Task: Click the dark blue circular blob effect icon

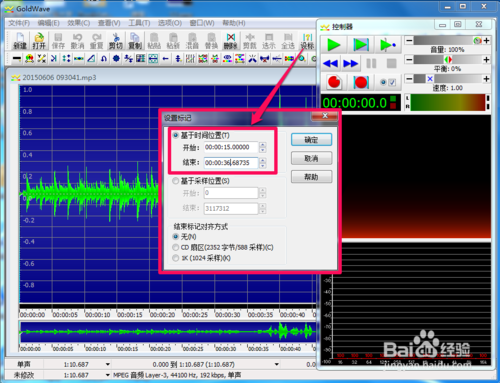Action: (116, 59)
